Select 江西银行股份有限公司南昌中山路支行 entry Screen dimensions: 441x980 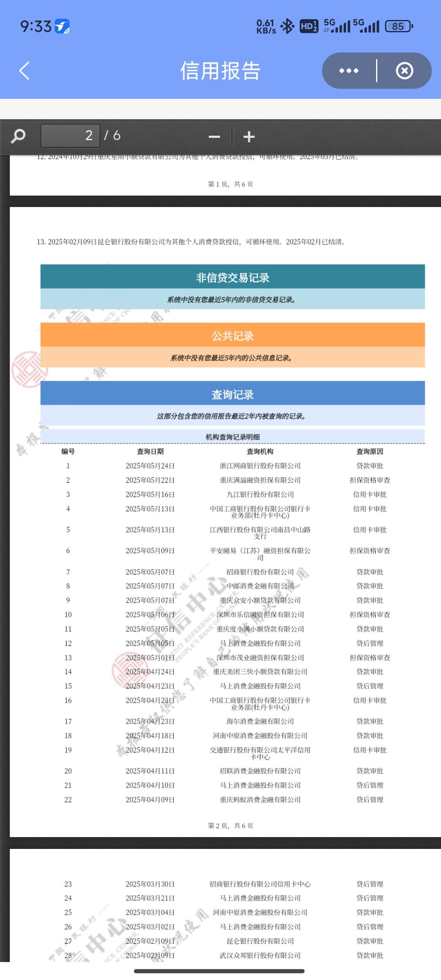pos(260,533)
